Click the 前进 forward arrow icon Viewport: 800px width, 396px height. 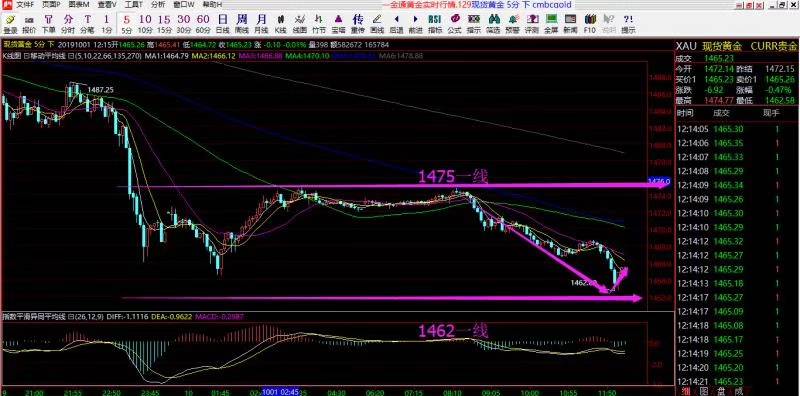(415, 23)
